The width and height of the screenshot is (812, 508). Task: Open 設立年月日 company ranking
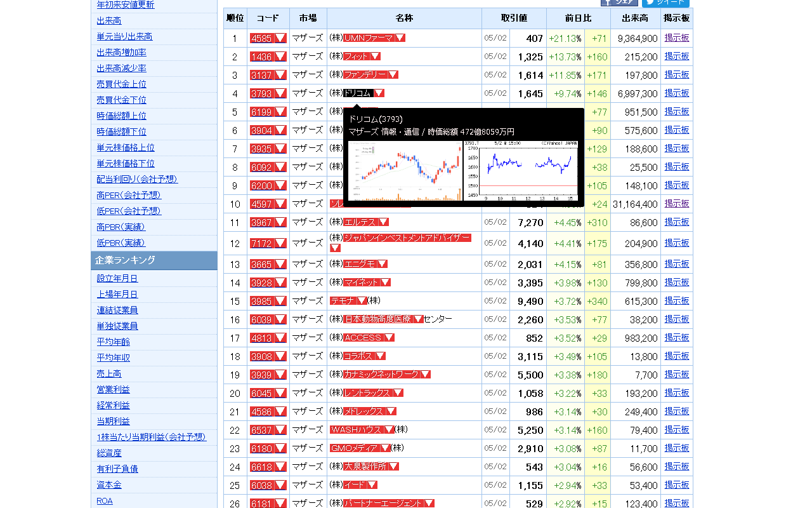[117, 279]
